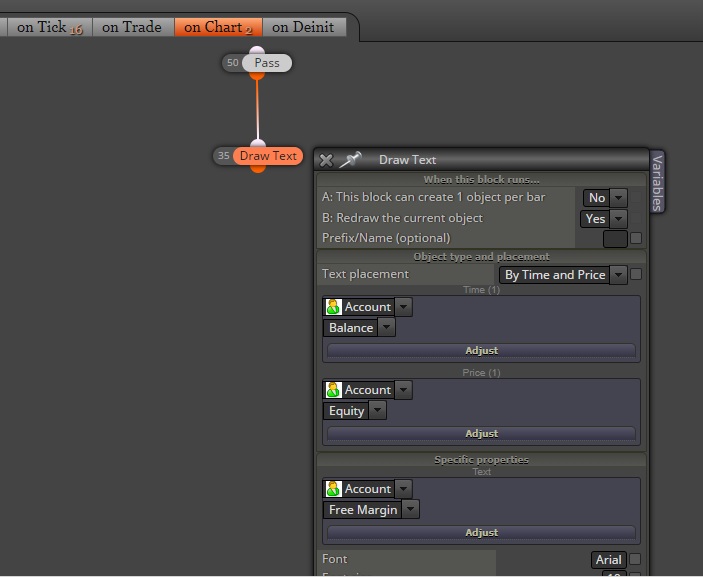
Task: Select the Draw Text block
Action: [x=268, y=156]
